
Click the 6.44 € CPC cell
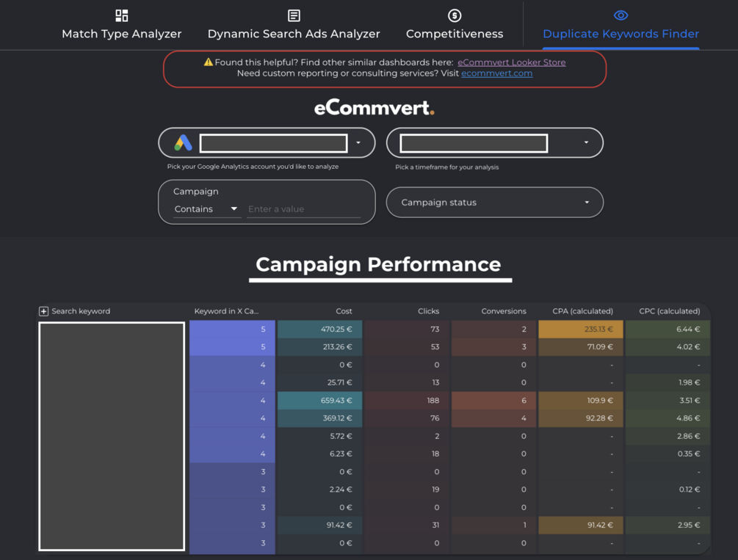click(x=668, y=329)
